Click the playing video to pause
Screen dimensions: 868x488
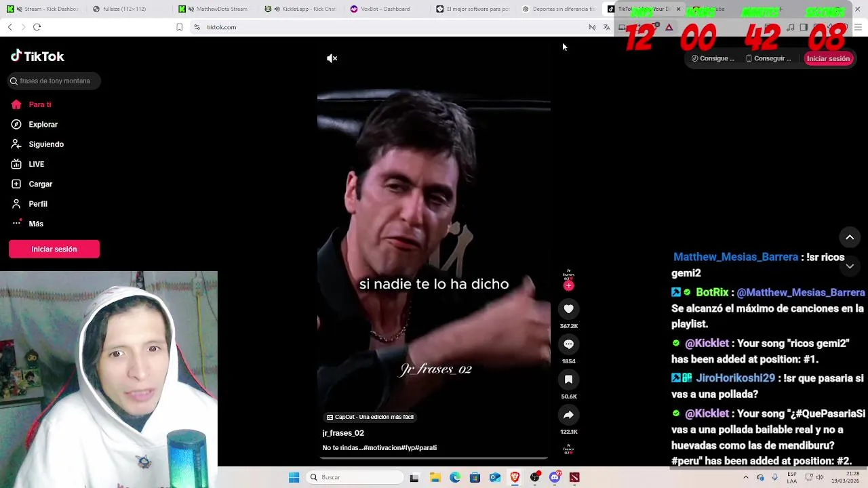434,251
